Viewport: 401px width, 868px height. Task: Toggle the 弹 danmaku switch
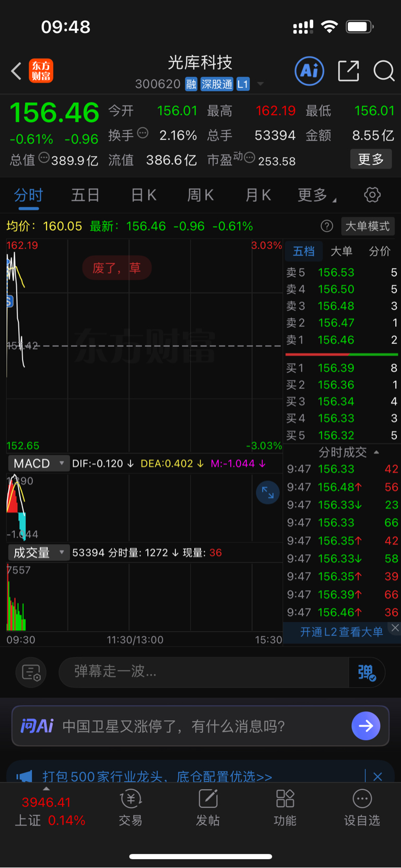point(367,672)
